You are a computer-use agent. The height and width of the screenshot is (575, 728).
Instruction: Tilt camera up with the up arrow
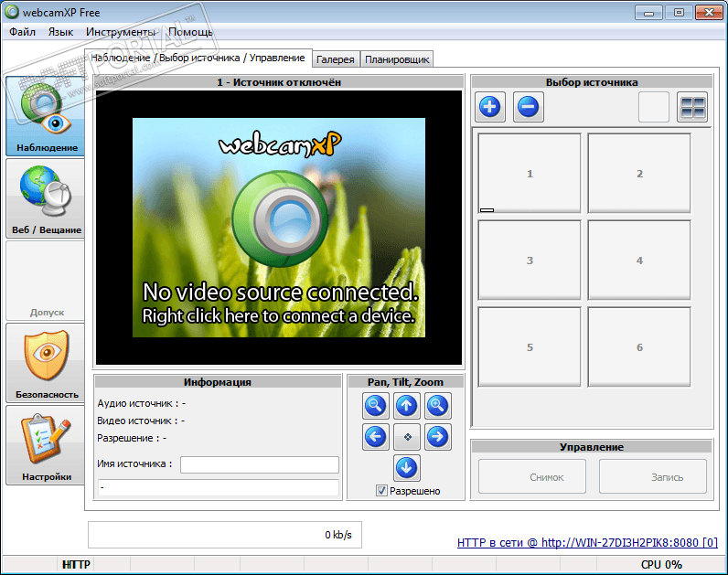tap(407, 406)
